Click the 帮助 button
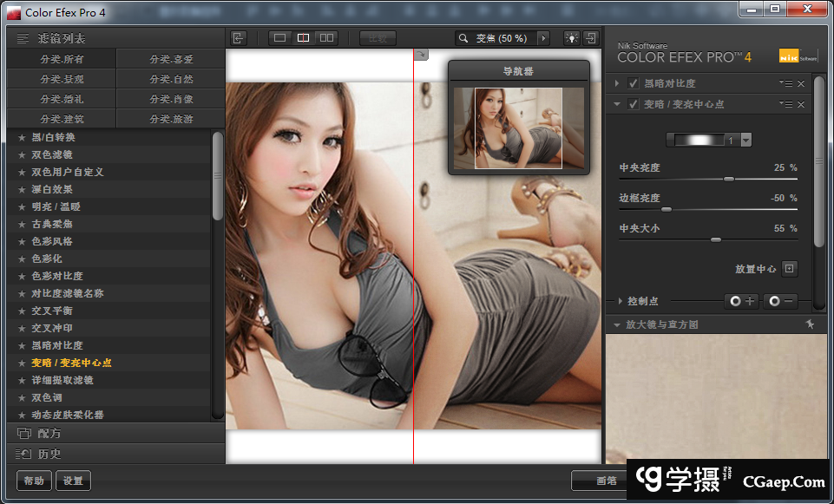Viewport: 834px width, 504px height. pos(34,481)
